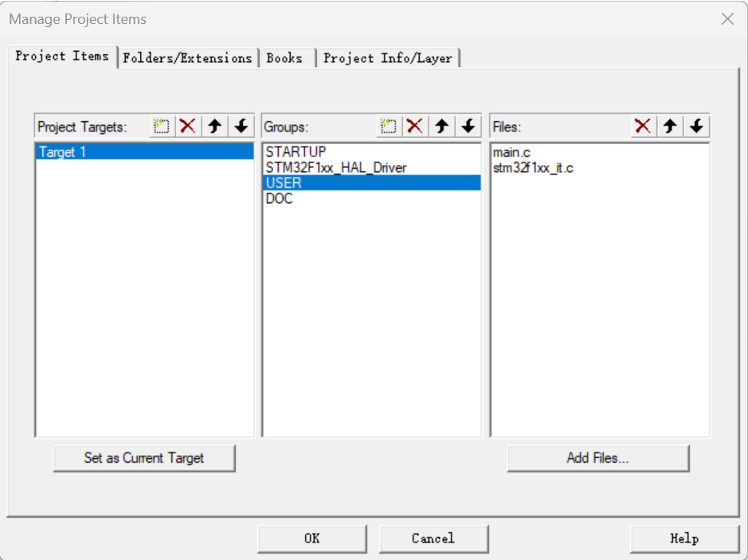748x560 pixels.
Task: Delete the selected group
Action: (x=415, y=127)
